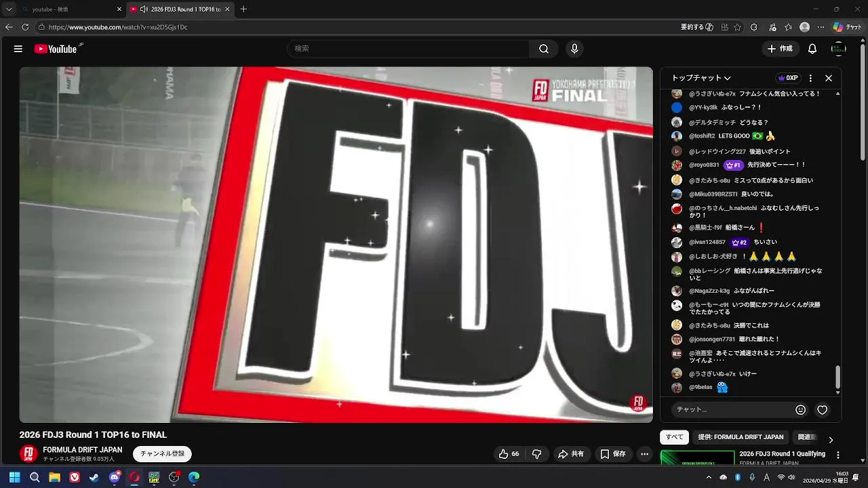Open browser extensions puzzle icon
The image size is (868, 488).
[754, 27]
